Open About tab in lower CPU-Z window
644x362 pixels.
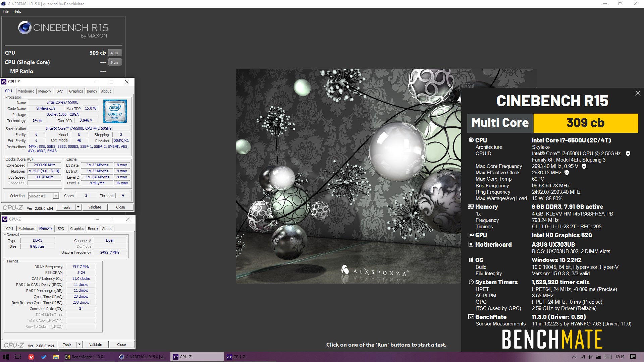pyautogui.click(x=107, y=229)
